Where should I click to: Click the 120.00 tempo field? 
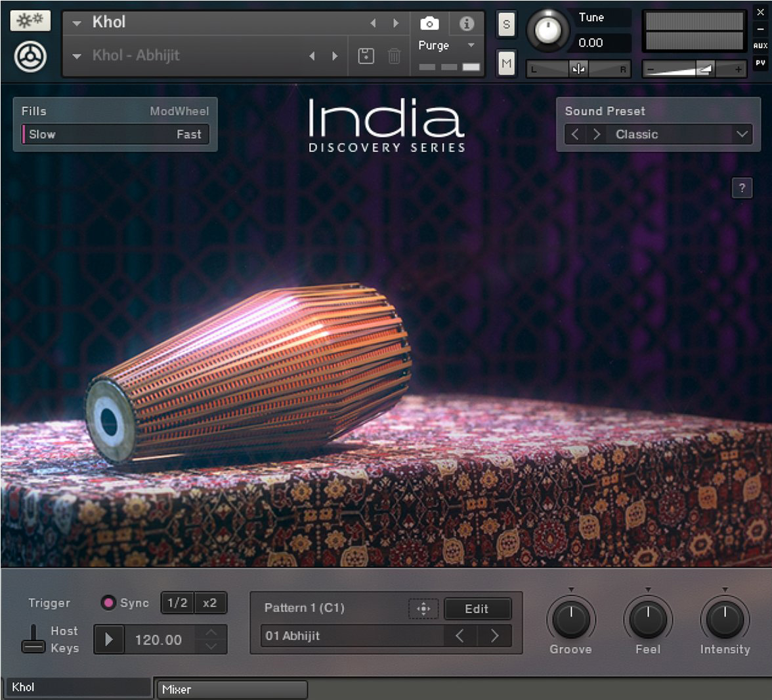(159, 640)
